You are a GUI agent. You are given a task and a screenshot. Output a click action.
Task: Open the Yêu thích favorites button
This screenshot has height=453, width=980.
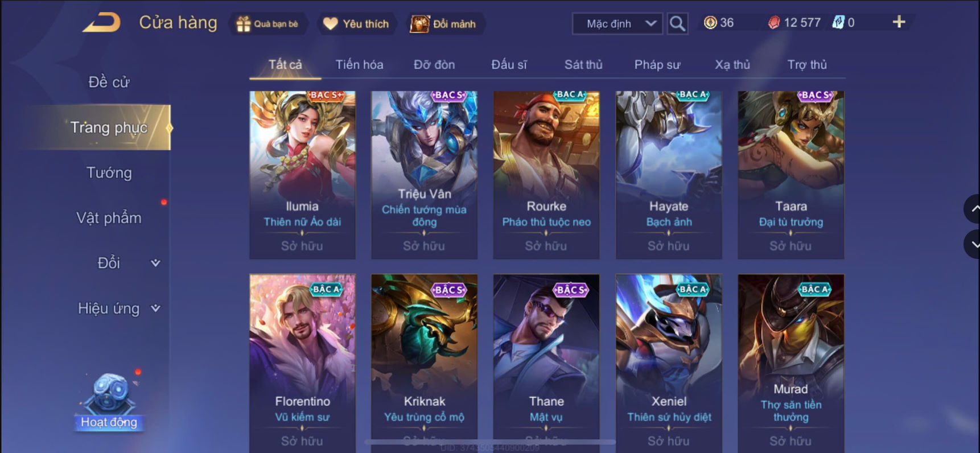356,24
